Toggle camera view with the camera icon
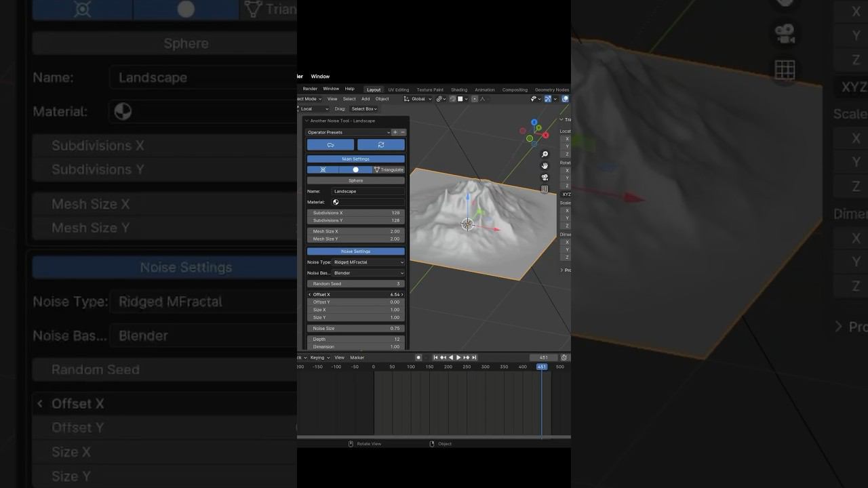The image size is (868, 488). tap(545, 178)
